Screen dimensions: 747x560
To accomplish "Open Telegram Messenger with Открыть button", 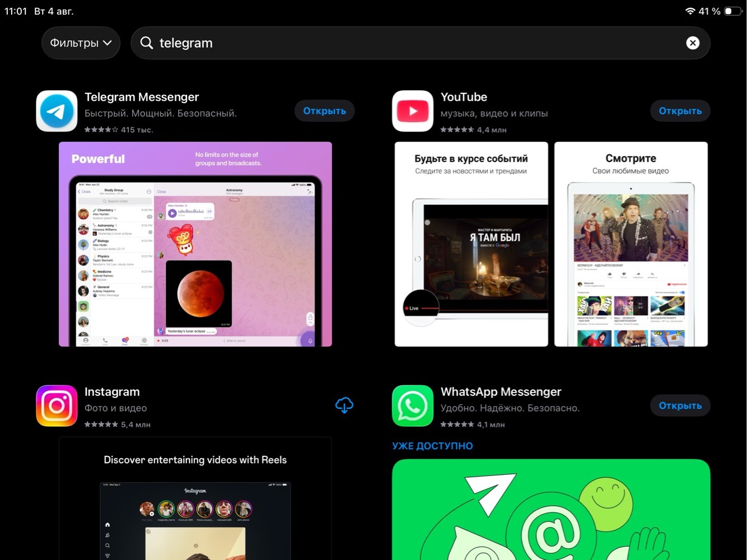I will pyautogui.click(x=325, y=111).
